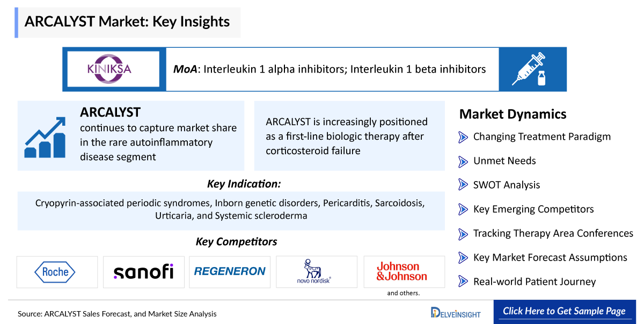Click the Key Indication description box
The image size is (644, 324).
[231, 210]
